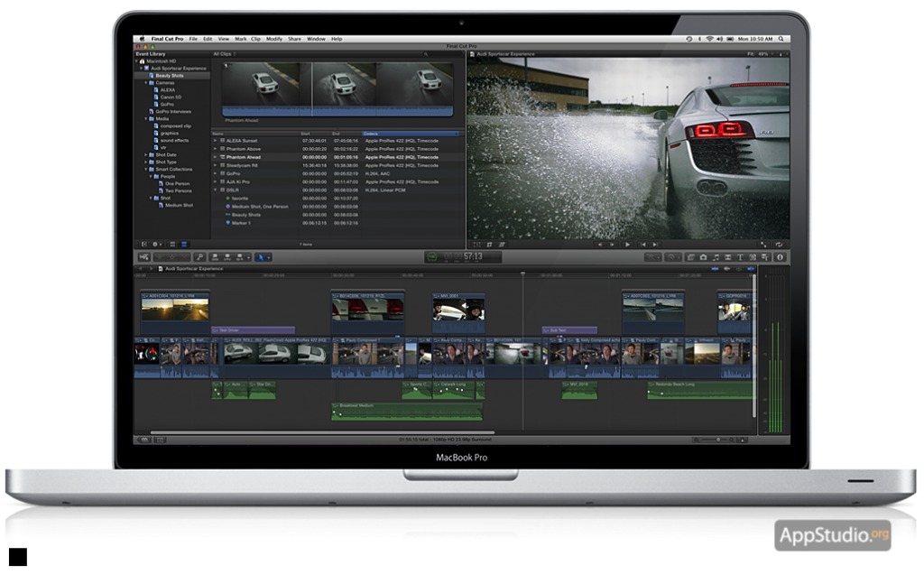The width and height of the screenshot is (924, 584).
Task: Open the Edit menu
Action: 208,39
